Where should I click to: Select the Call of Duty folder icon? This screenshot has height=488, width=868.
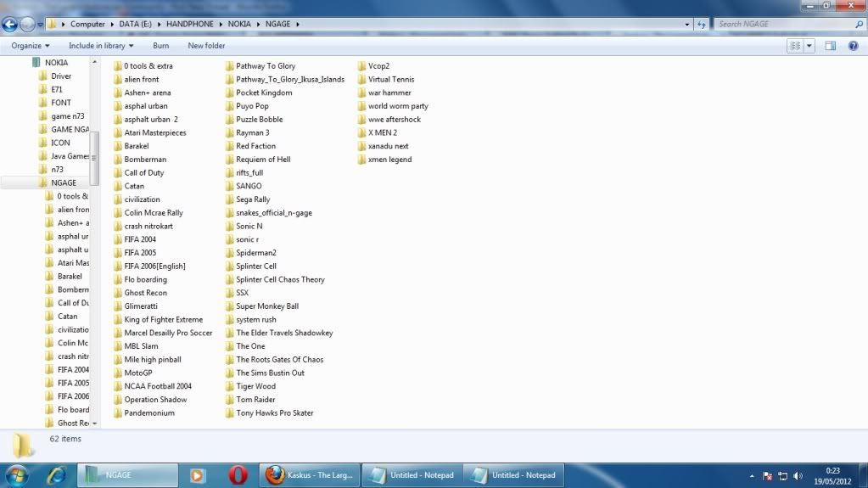point(117,173)
